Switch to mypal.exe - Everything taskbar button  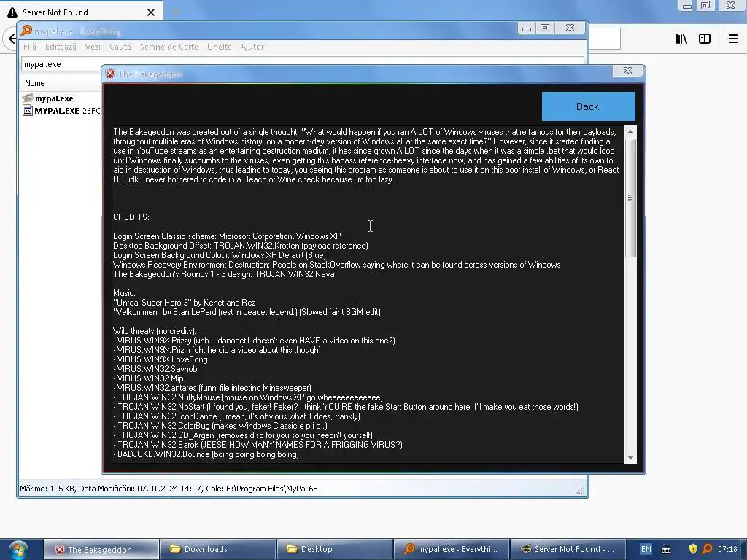pyautogui.click(x=452, y=549)
